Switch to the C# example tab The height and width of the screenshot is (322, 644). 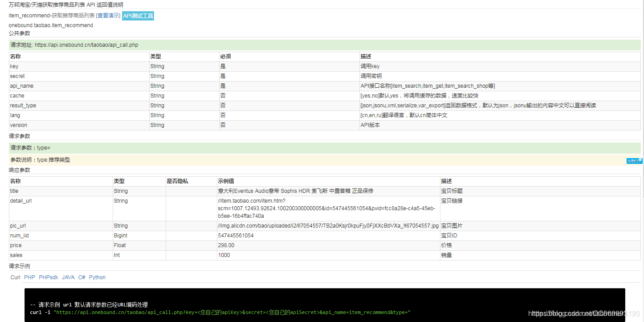point(82,277)
